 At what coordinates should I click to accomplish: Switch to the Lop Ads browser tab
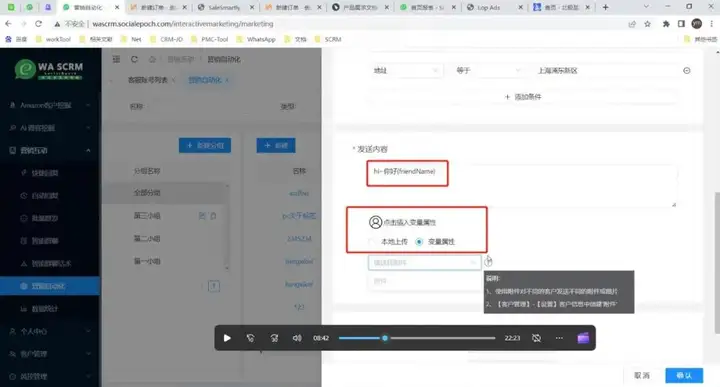494,7
